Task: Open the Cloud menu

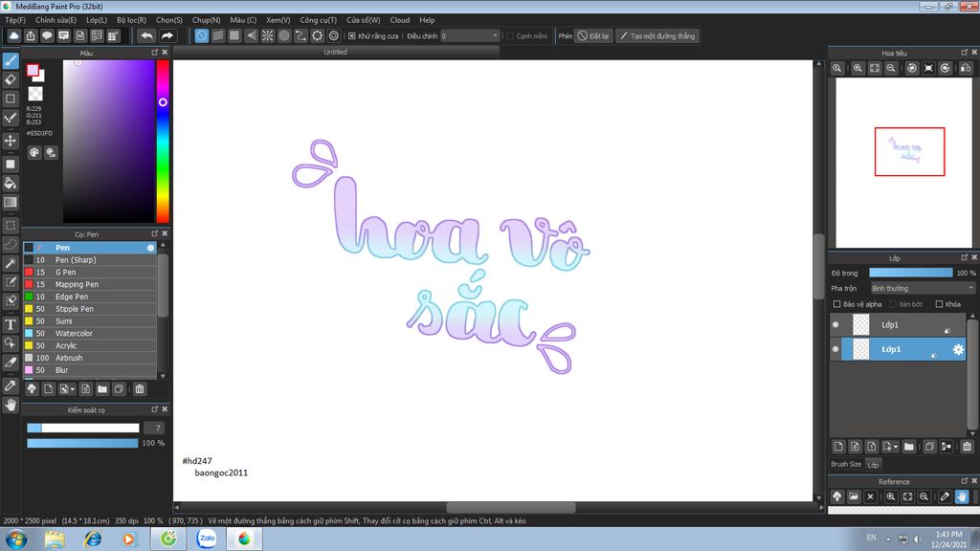Action: 400,20
